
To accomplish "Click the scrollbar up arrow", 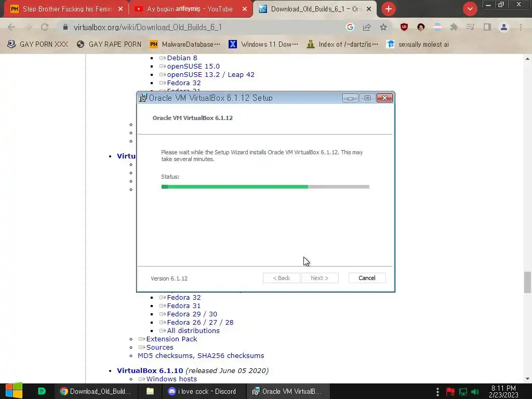I will tap(527, 59).
